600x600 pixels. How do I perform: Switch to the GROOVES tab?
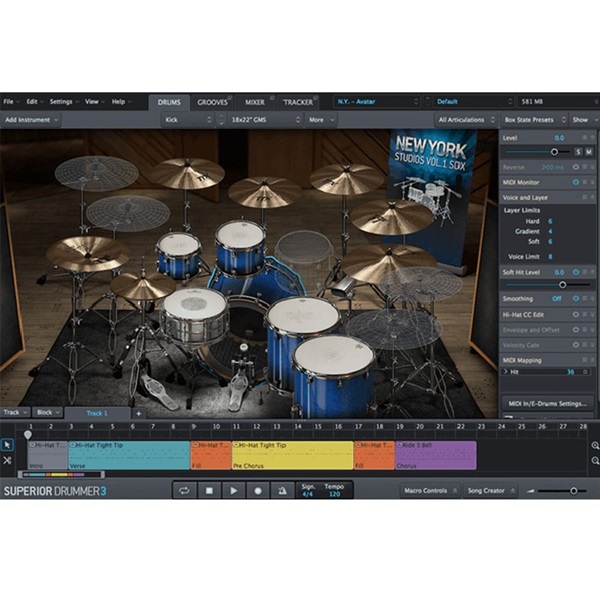[212, 103]
